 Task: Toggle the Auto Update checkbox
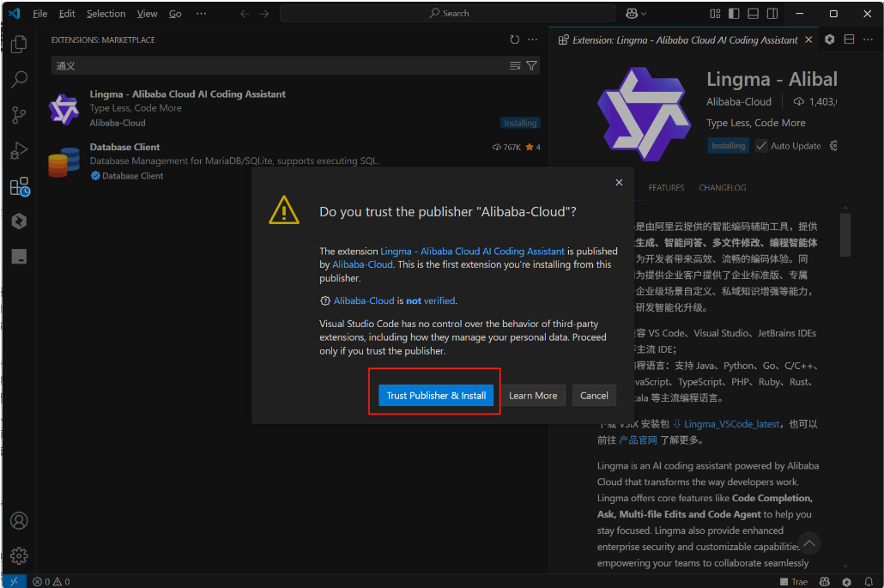click(761, 146)
